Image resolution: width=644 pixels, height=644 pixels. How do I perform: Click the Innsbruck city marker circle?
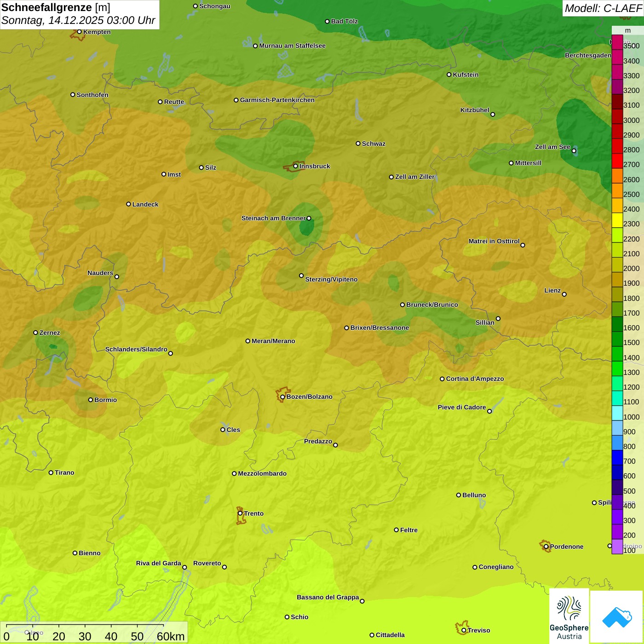click(x=296, y=166)
